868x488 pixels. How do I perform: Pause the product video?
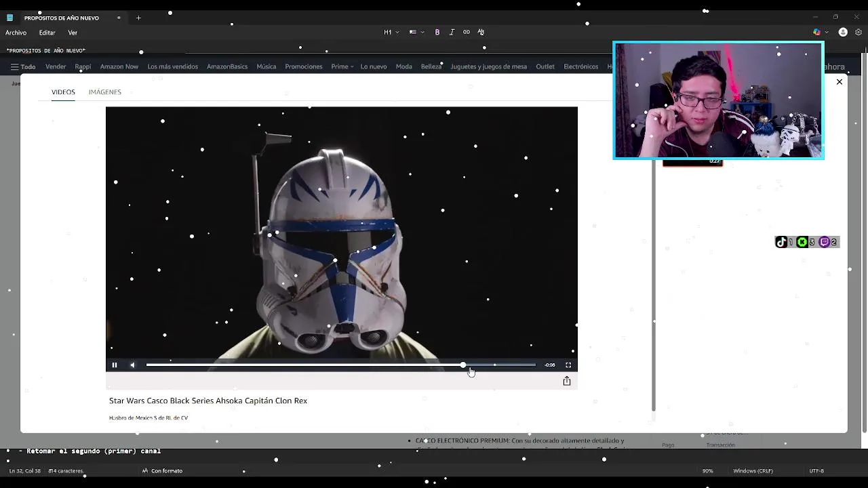click(x=115, y=365)
